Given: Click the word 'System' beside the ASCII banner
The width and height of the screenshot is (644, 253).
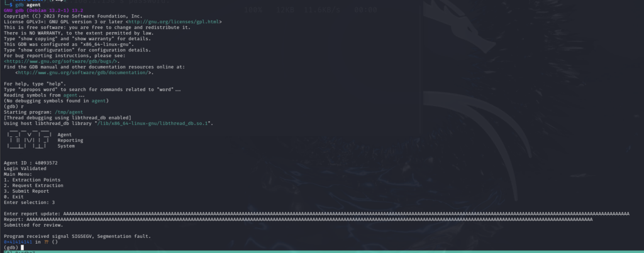Looking at the screenshot, I should point(66,146).
